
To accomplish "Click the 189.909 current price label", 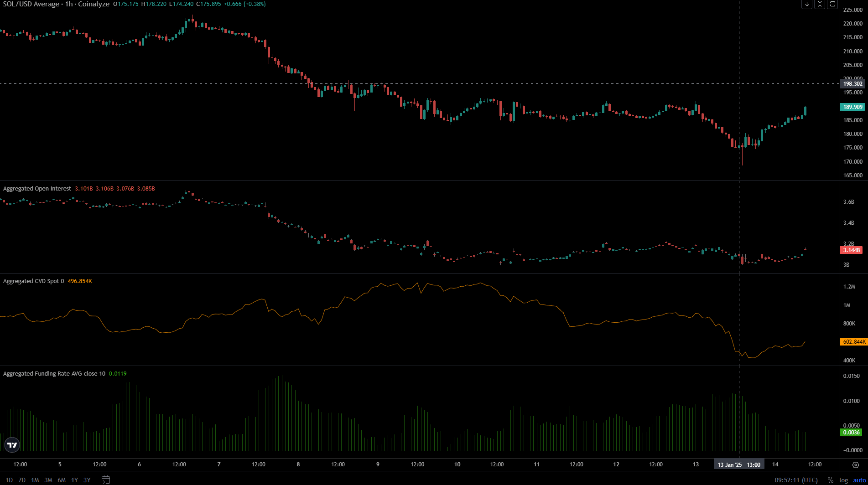I will pos(852,107).
